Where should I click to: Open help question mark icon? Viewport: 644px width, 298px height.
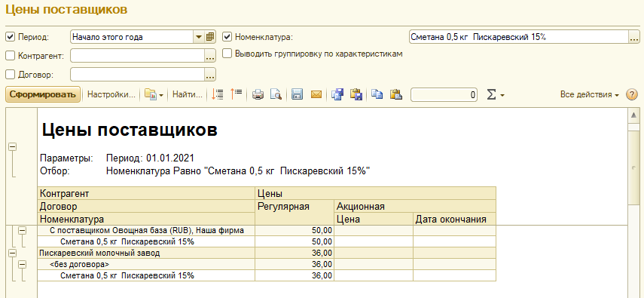631,94
